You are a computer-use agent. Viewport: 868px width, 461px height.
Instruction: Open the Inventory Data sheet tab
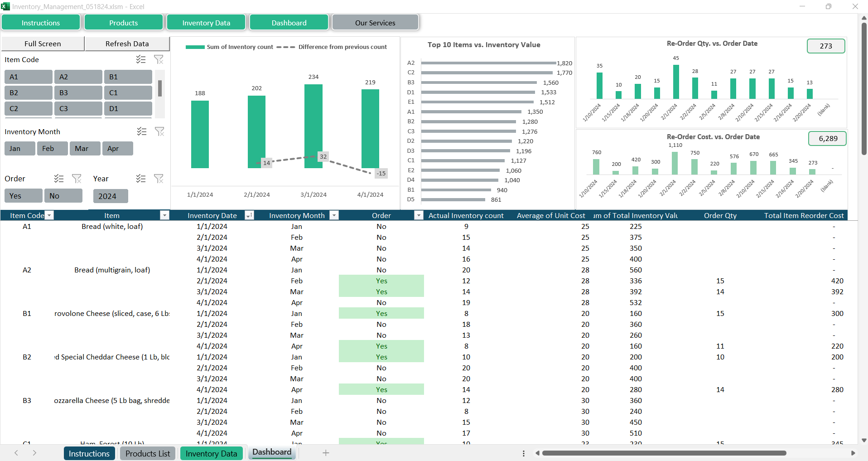211,453
